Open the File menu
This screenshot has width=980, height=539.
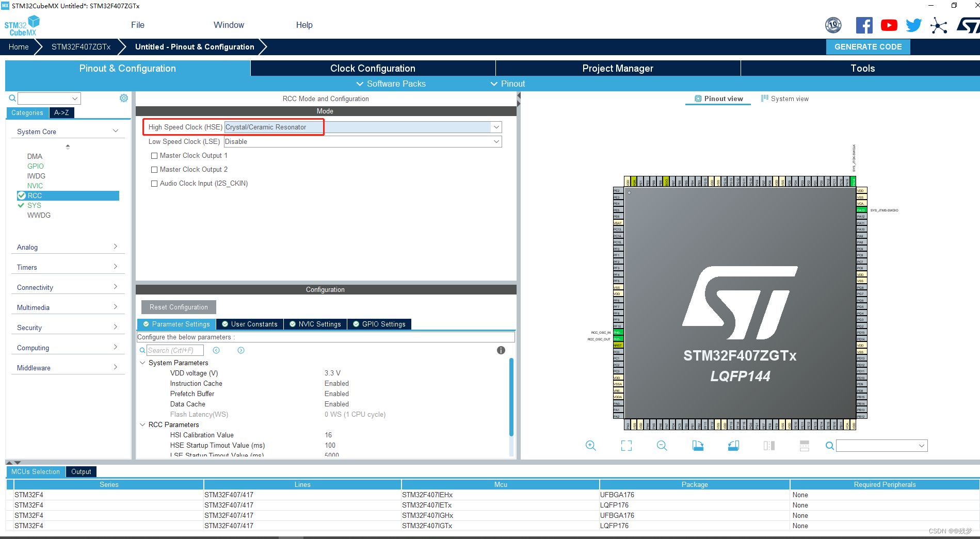coord(138,25)
